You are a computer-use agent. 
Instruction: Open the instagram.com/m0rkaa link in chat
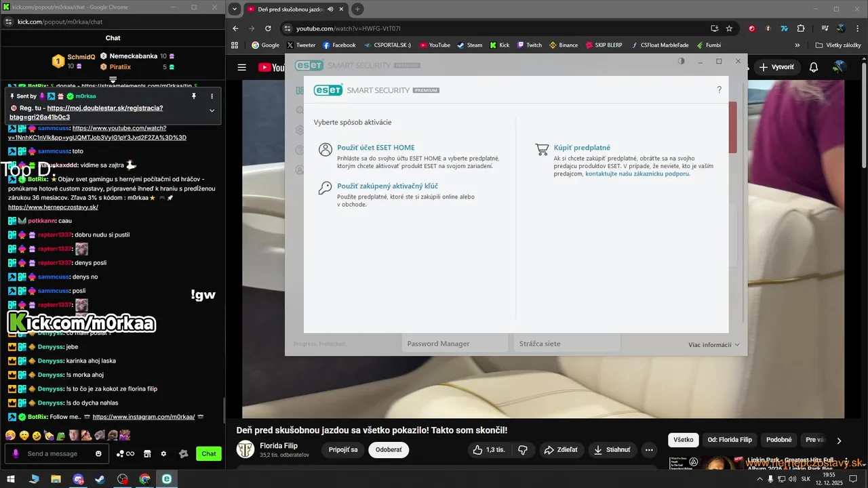click(143, 417)
